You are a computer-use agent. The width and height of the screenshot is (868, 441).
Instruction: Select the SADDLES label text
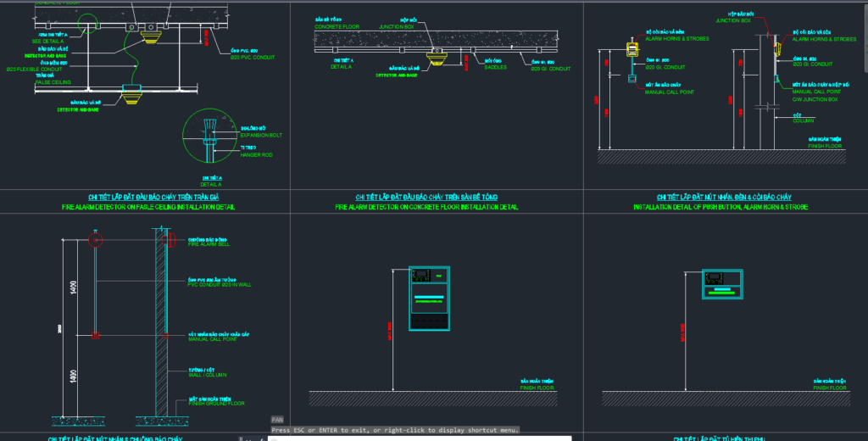pos(496,68)
